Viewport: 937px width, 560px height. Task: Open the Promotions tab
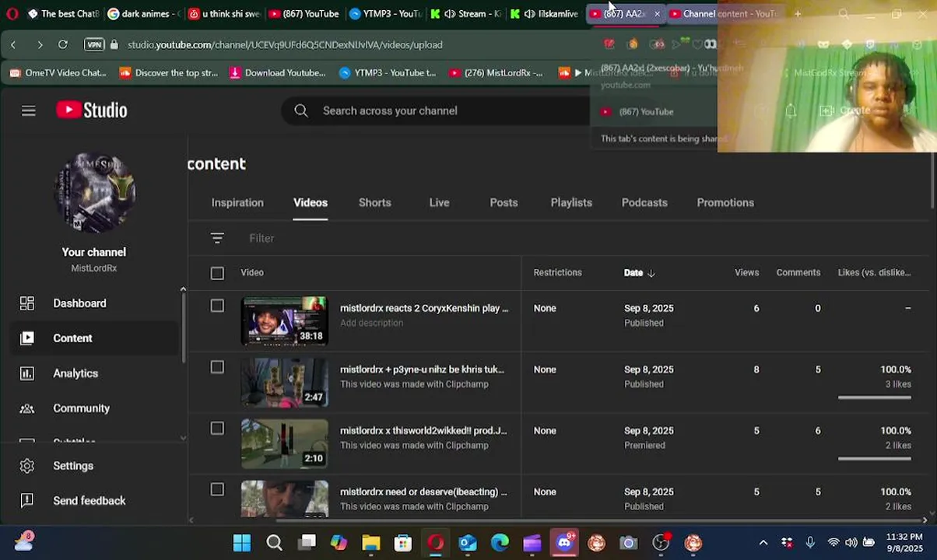[725, 202]
